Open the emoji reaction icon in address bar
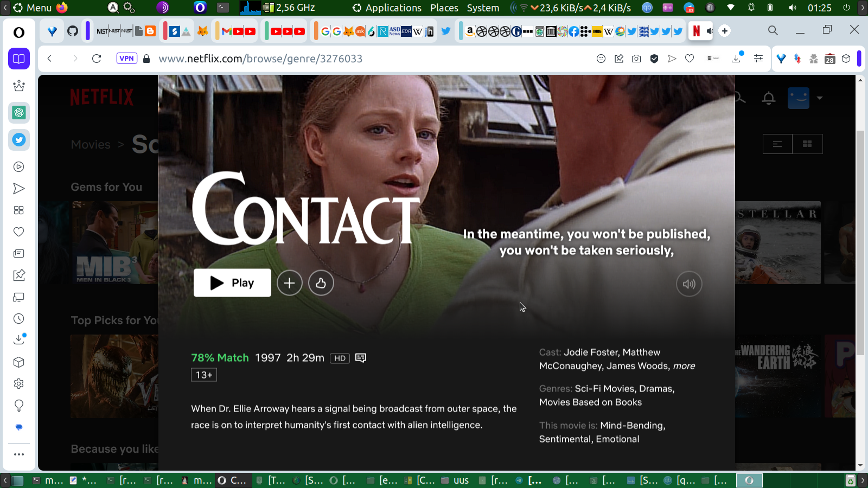The image size is (868, 488). click(x=601, y=59)
